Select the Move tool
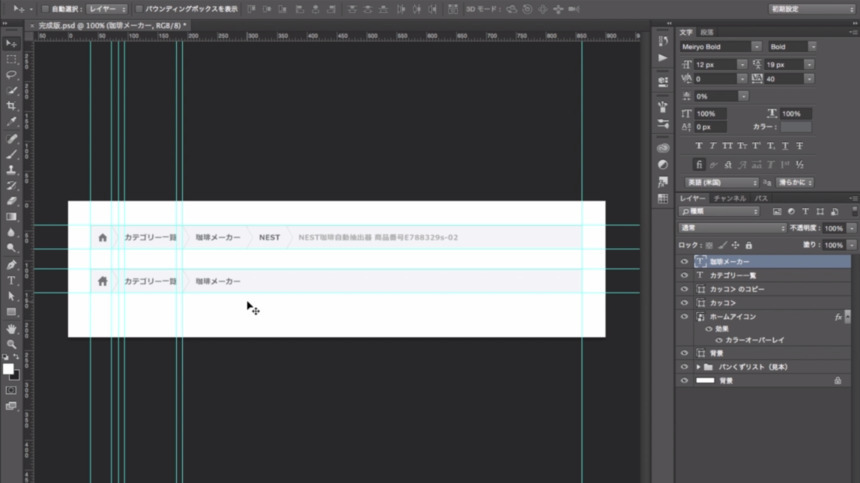Viewport: 860px width, 483px height. click(11, 43)
